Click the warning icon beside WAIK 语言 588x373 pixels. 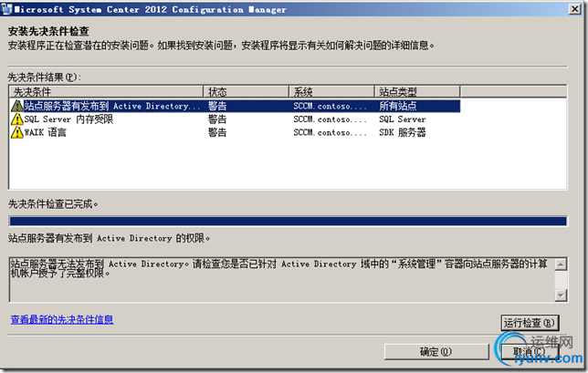click(16, 132)
